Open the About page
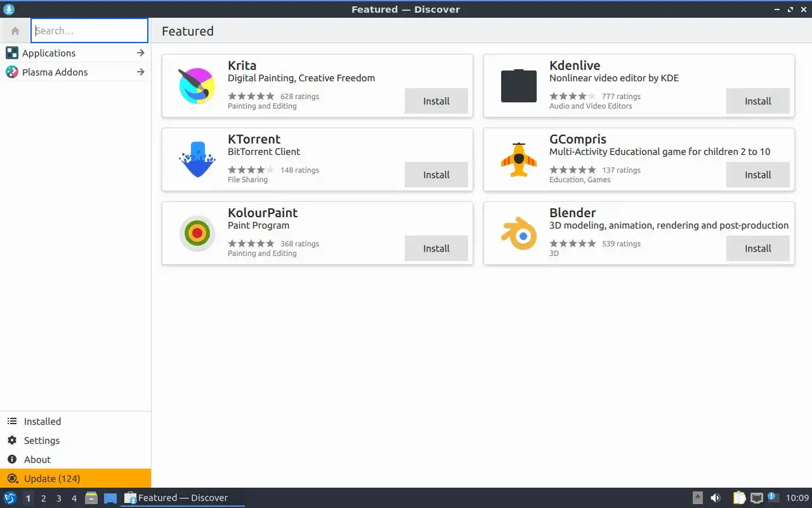The image size is (812, 508). click(75, 459)
